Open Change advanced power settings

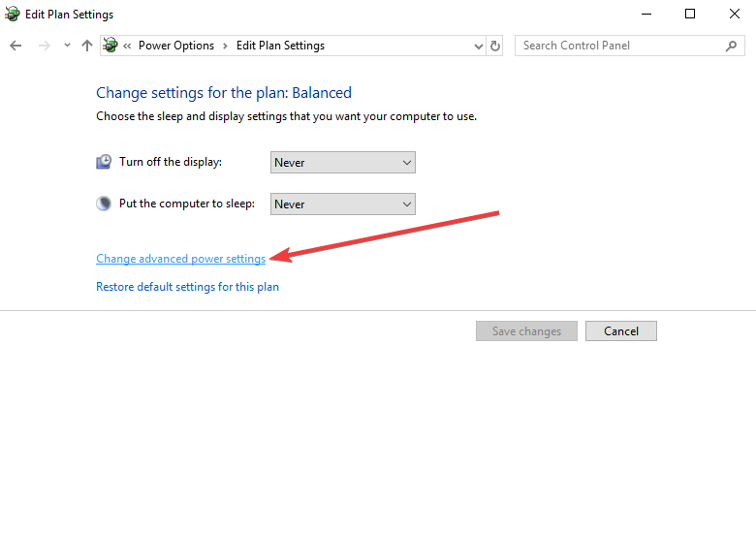(x=181, y=259)
